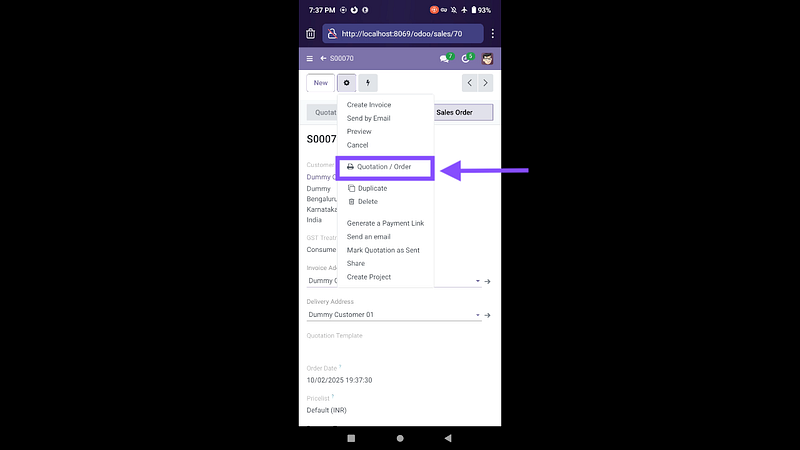
Task: Click Generate a Payment Link
Action: pos(385,223)
